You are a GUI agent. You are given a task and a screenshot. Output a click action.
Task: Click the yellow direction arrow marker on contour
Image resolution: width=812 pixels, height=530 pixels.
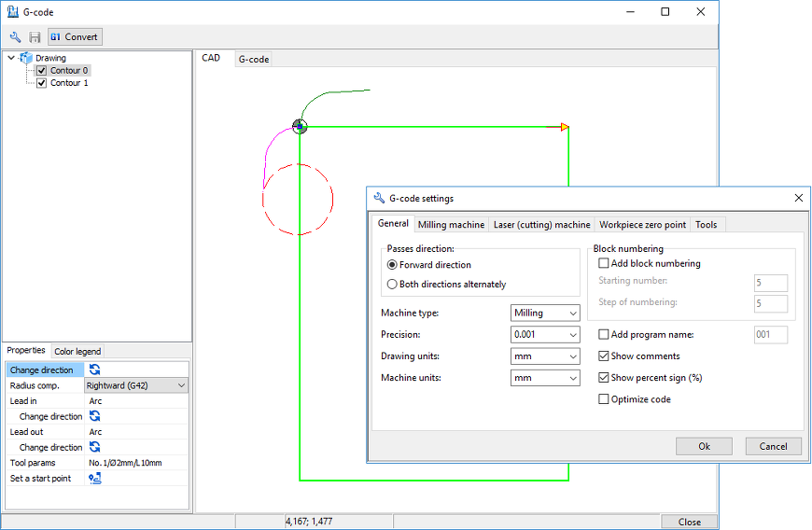tap(565, 127)
